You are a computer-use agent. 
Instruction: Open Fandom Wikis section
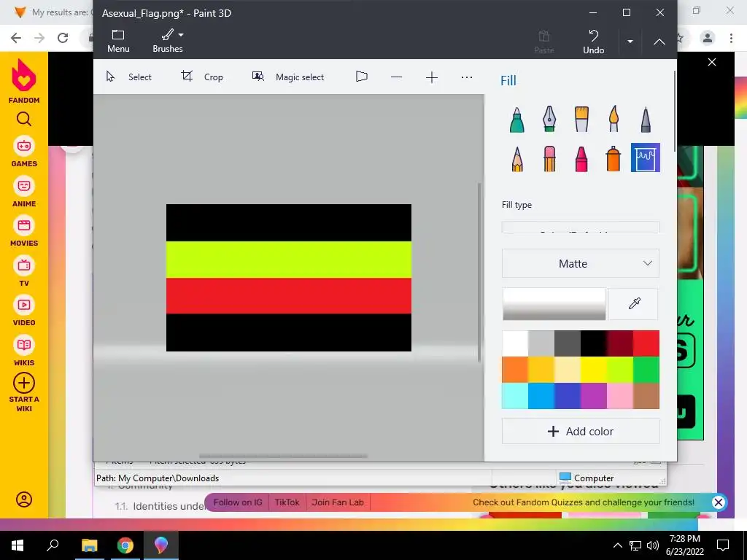click(x=24, y=351)
